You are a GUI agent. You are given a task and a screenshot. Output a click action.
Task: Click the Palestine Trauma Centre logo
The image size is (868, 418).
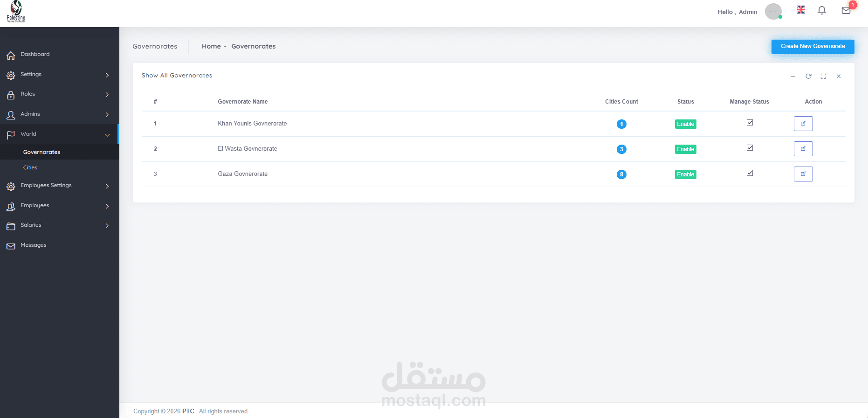coord(16,12)
